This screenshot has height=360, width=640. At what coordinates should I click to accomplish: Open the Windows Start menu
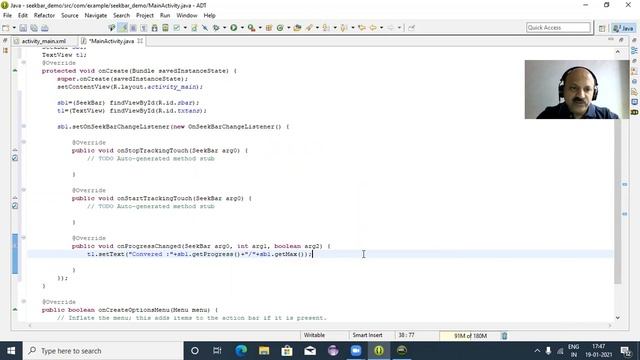click(x=11, y=351)
